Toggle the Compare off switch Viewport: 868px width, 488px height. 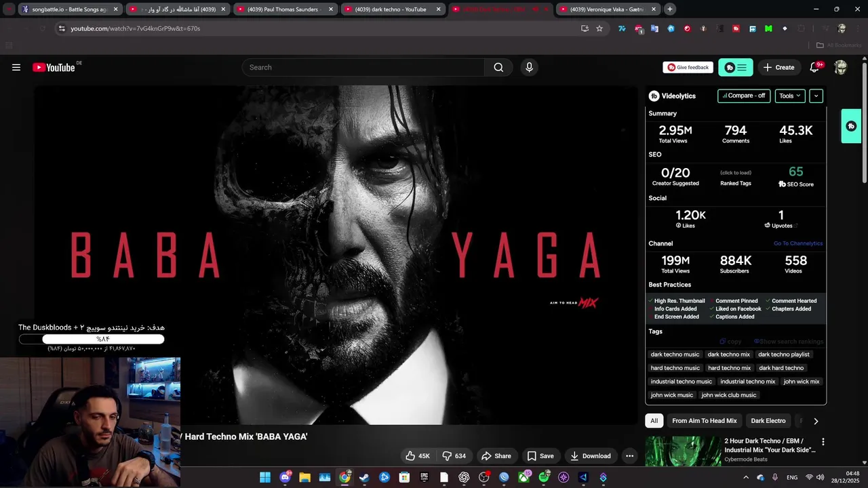coord(744,96)
